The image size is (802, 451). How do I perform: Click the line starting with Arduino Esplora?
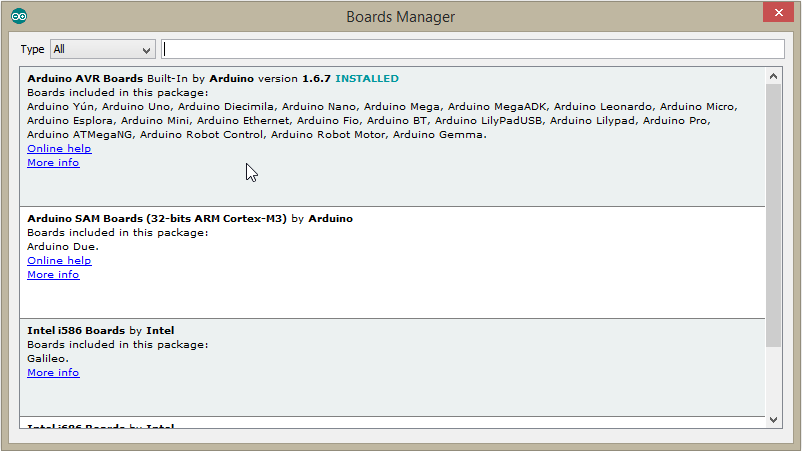click(x=369, y=121)
